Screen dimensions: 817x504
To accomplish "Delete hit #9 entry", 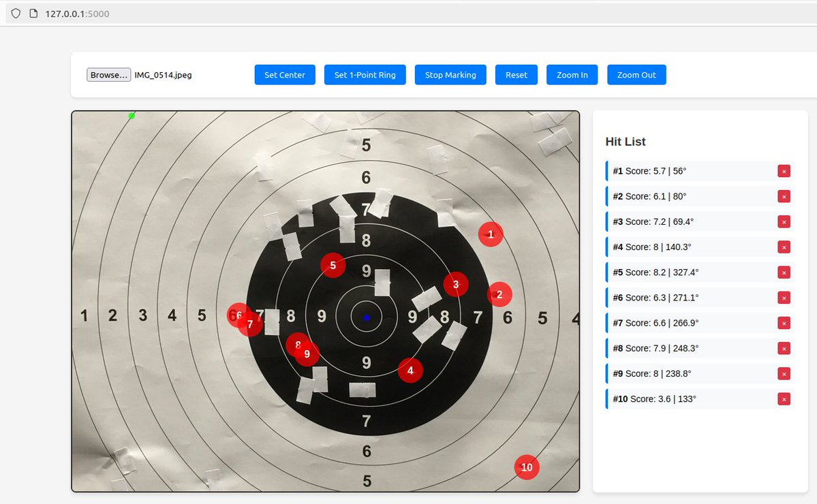I will (x=784, y=374).
